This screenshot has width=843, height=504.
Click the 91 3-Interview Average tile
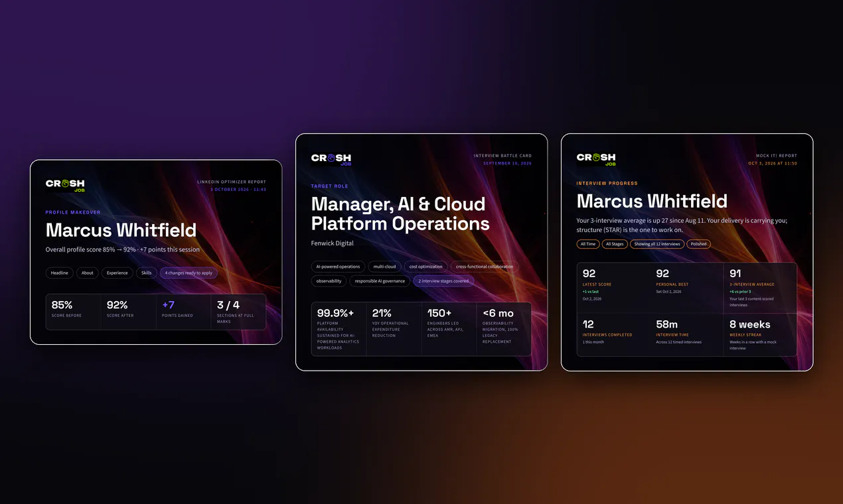tap(760, 288)
